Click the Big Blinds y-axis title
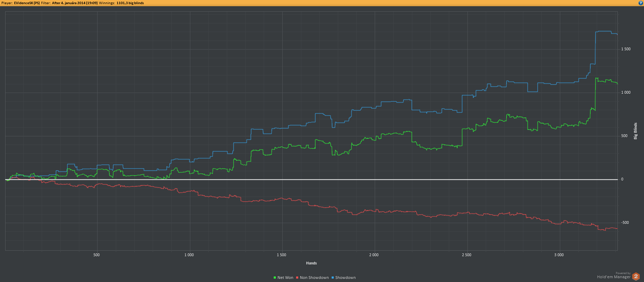Image resolution: width=644 pixels, height=282 pixels. (x=635, y=131)
